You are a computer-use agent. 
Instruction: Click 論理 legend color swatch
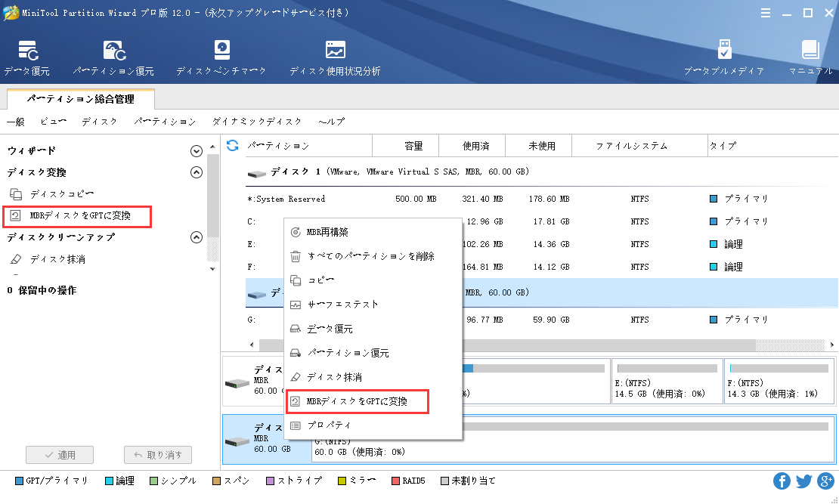coord(109,481)
